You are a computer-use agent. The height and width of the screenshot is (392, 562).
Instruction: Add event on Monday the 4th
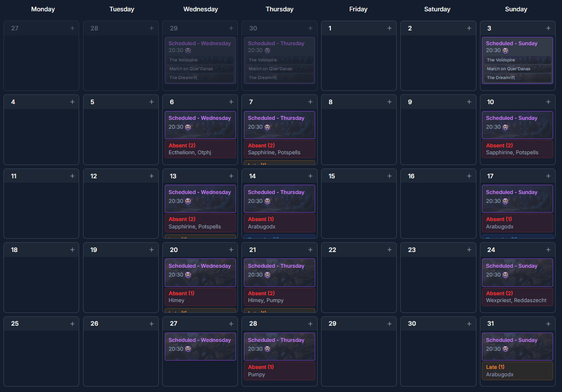[x=72, y=102]
